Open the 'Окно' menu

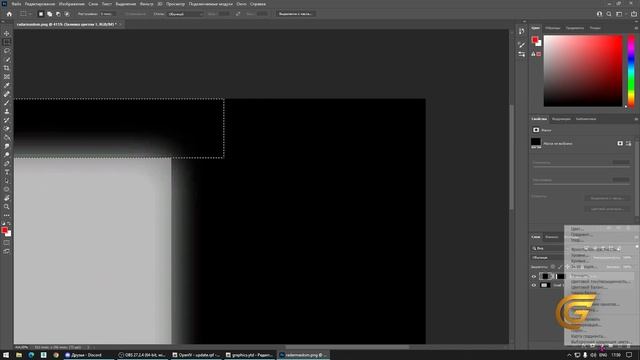click(241, 4)
